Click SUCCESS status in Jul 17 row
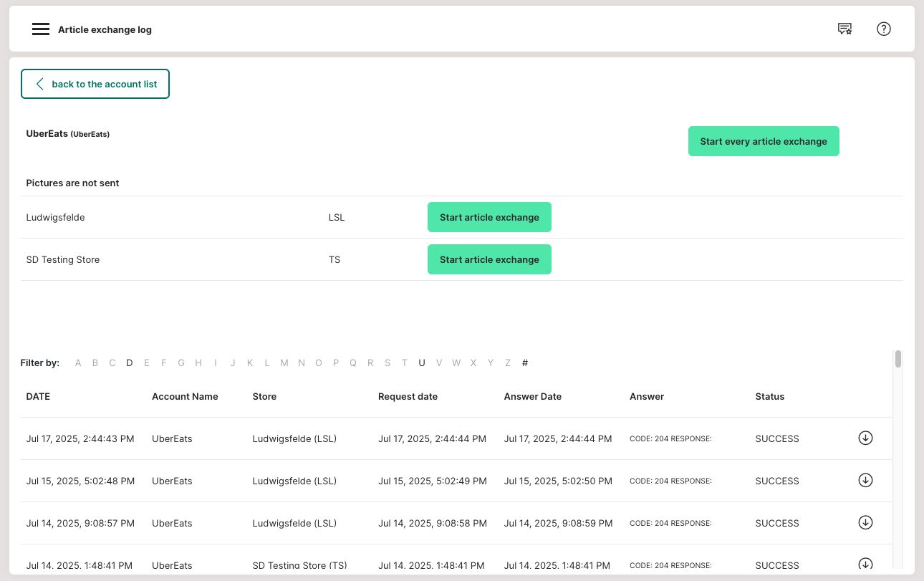The image size is (924, 581). coord(777,438)
